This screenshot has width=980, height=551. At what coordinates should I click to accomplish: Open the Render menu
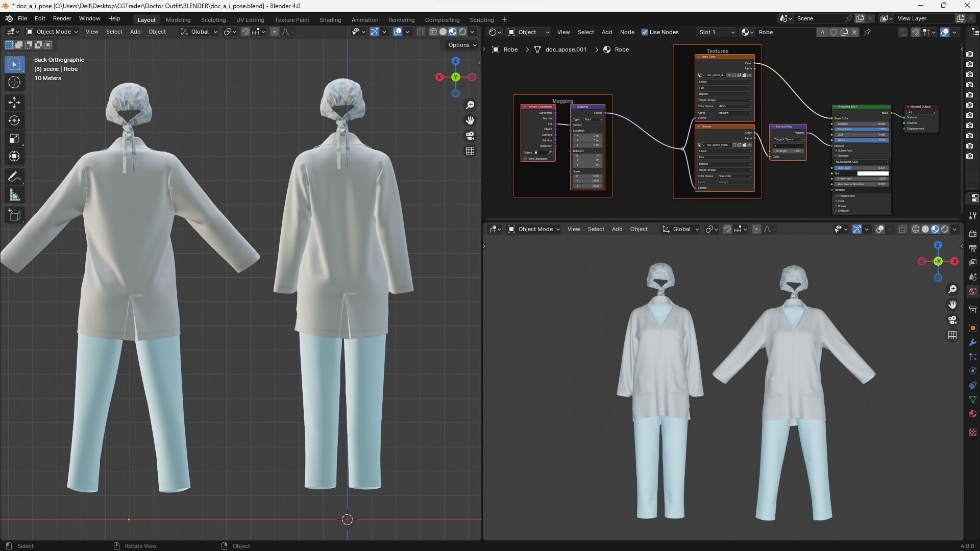coord(62,18)
